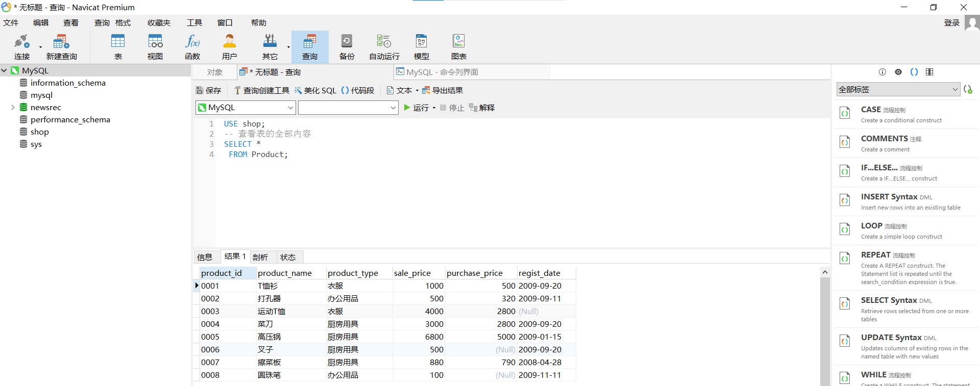Open the 编辑 menu
980x386 pixels.
click(x=41, y=23)
